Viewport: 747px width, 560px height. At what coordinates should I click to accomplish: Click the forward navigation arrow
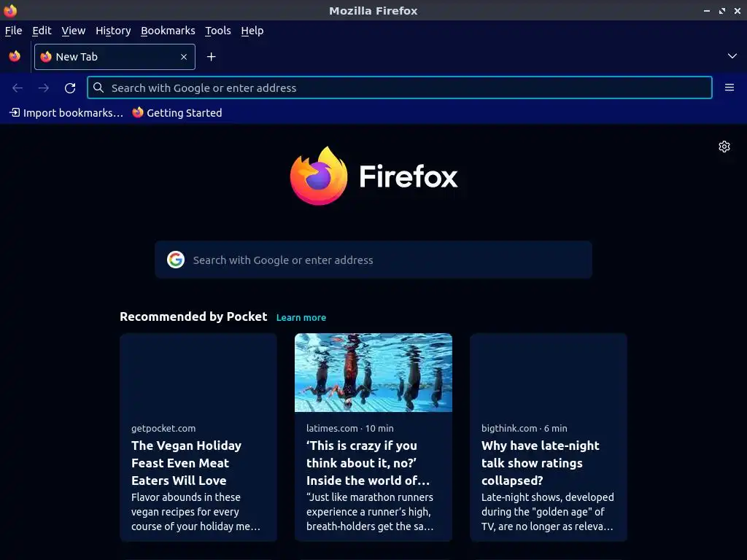coord(44,88)
